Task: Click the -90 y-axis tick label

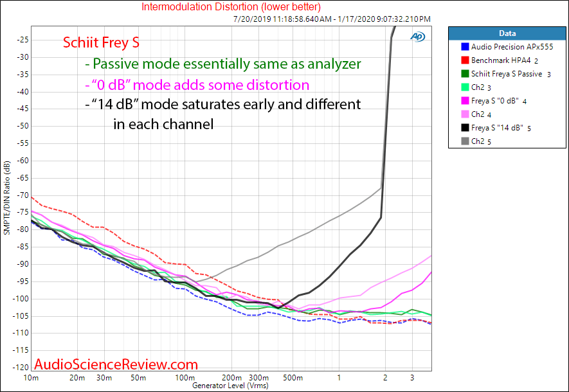Action: click(23, 264)
